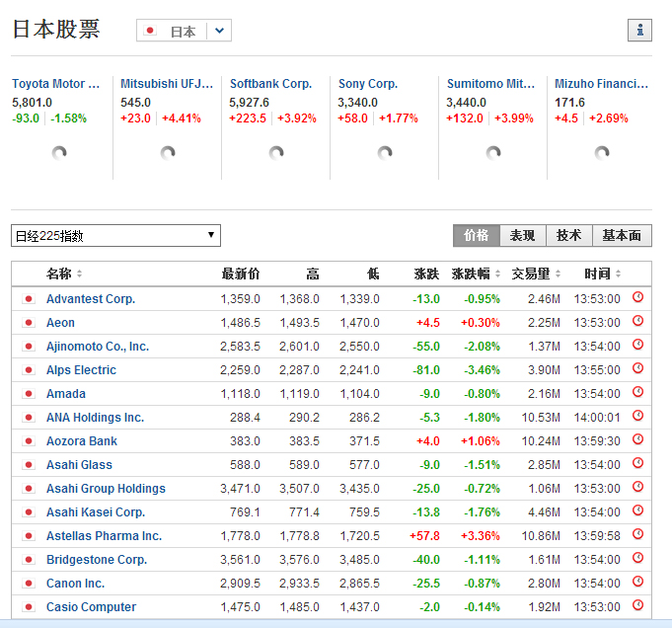
Task: Open Asahi Kasei Corp. stock page
Action: (96, 512)
